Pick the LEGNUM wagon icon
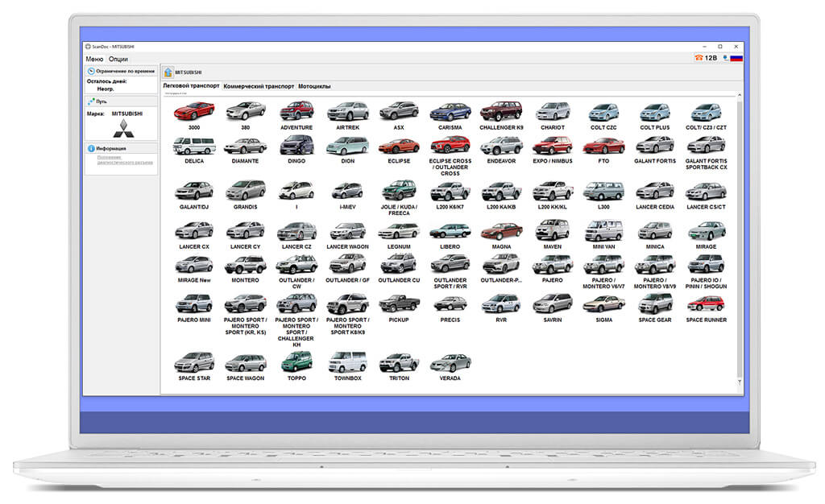The height and width of the screenshot is (504, 825). (x=399, y=230)
